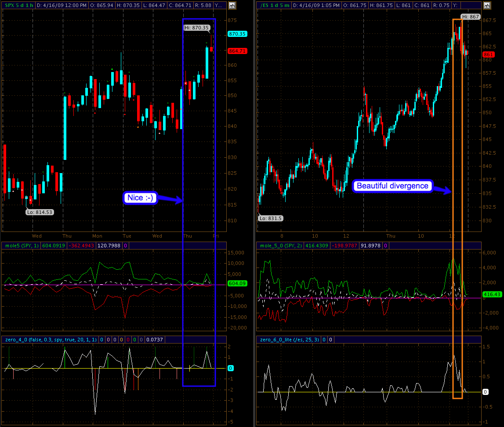
Task: Click the 'Beautiful divergence' annotation bubble
Action: tap(392, 186)
